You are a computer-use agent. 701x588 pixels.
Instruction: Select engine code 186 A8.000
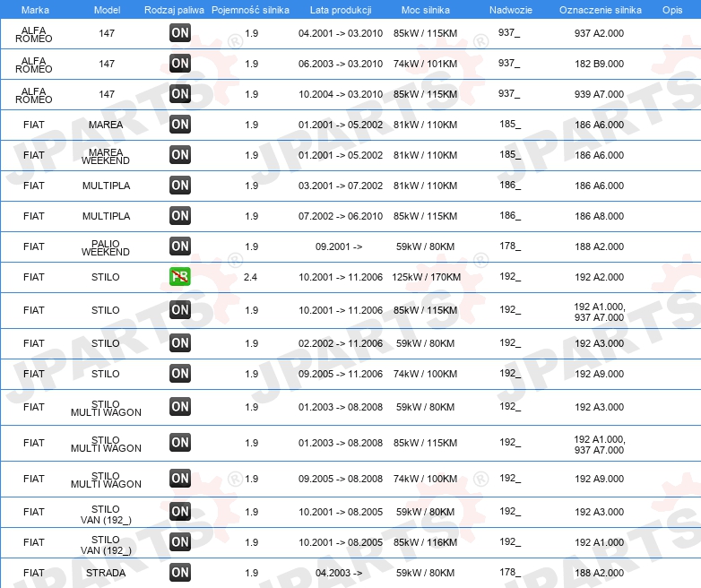599,216
